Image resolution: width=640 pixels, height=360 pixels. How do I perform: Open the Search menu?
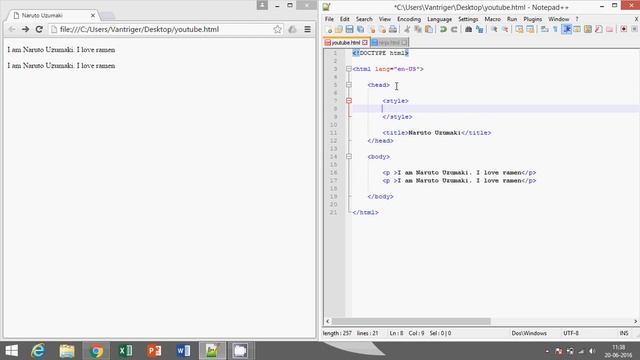point(364,19)
